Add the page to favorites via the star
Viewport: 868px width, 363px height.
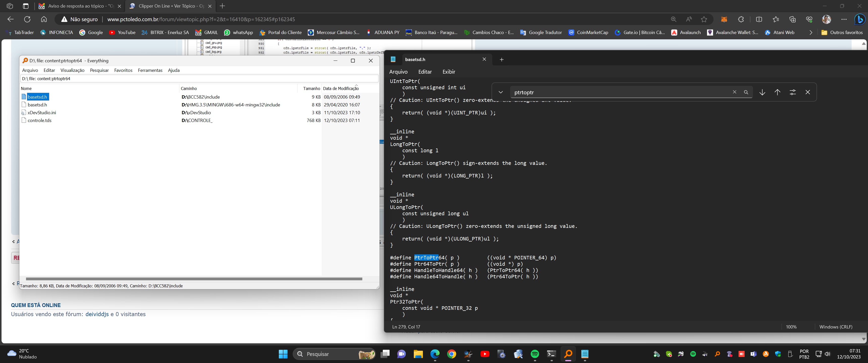click(704, 19)
